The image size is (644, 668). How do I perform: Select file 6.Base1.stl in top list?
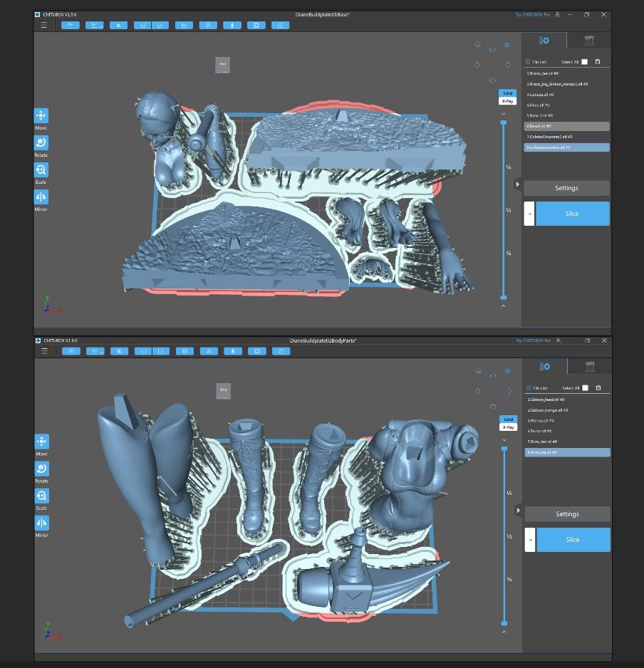(x=566, y=126)
